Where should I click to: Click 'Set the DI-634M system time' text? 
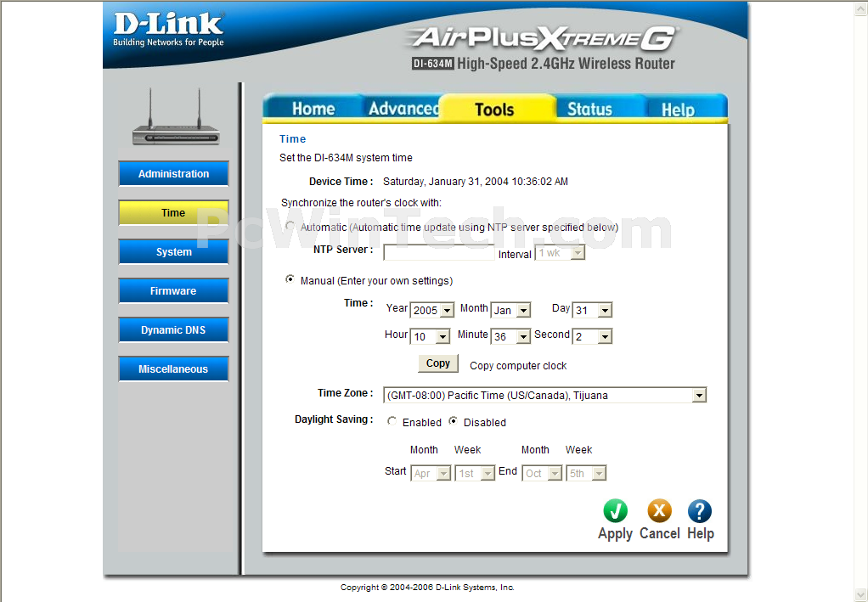346,158
